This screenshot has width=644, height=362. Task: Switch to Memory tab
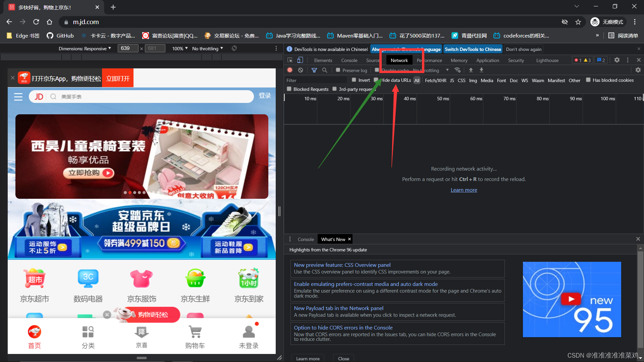point(459,60)
